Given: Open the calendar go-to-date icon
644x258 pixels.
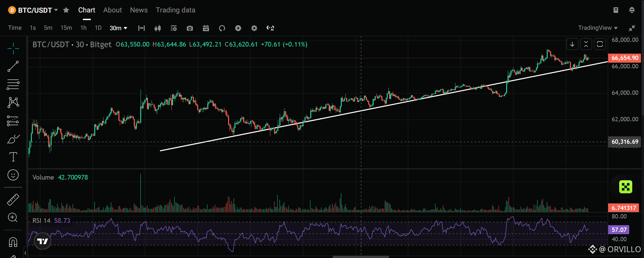Looking at the screenshot, I should coord(206,28).
